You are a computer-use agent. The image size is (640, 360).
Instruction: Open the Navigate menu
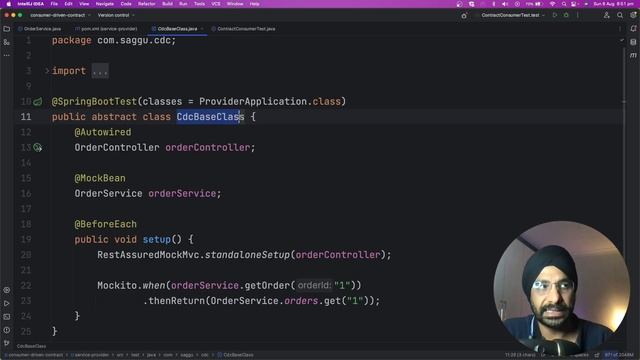pyautogui.click(x=104, y=4)
